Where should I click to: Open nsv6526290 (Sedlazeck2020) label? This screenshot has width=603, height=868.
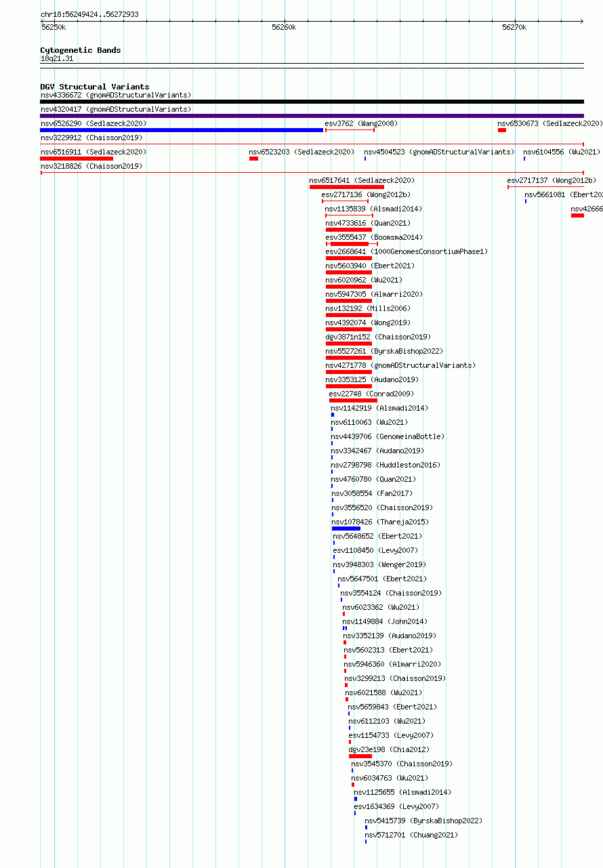(93, 123)
